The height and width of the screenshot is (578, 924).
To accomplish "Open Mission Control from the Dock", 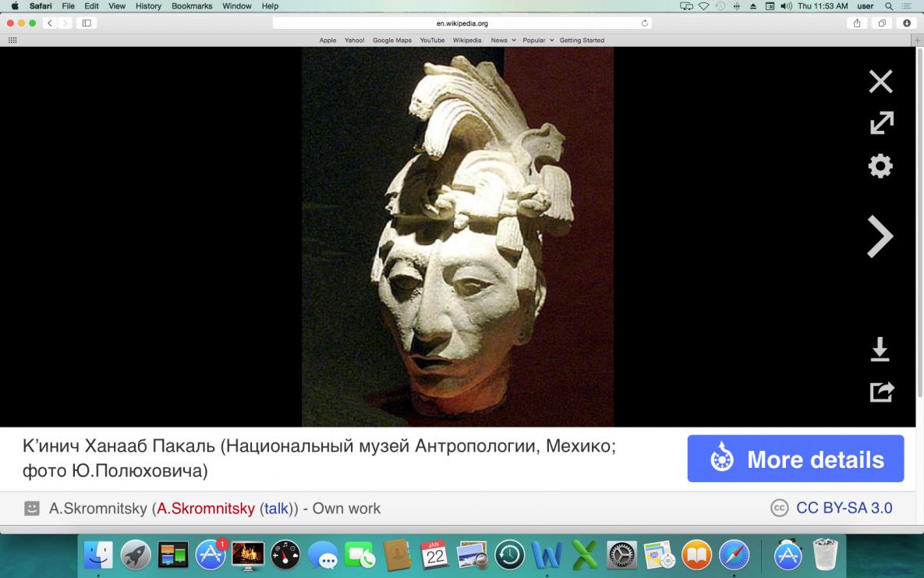I will [x=173, y=555].
